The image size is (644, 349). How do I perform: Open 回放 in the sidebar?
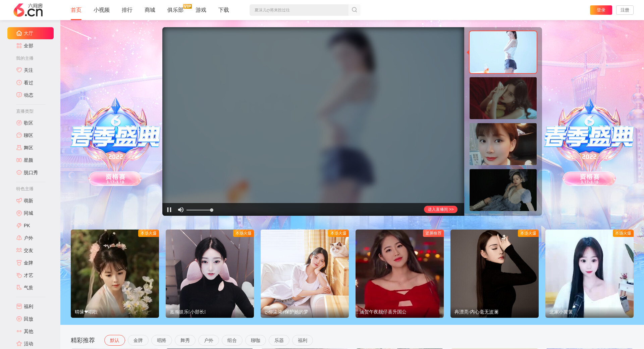(x=28, y=319)
